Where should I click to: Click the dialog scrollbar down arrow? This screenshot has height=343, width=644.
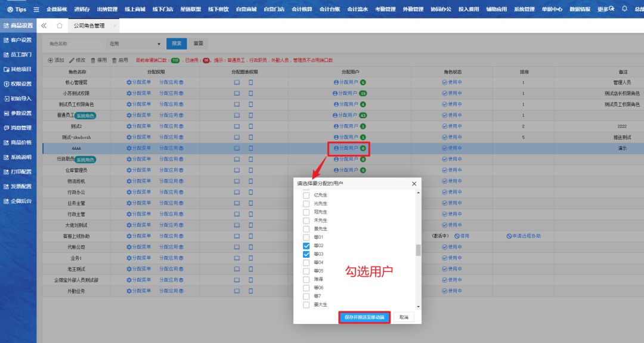click(x=418, y=306)
